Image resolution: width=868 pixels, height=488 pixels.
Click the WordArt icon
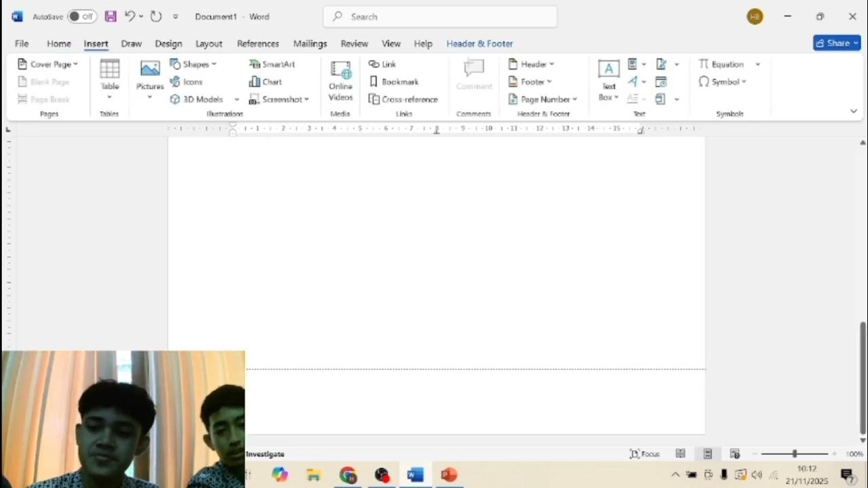tap(633, 81)
